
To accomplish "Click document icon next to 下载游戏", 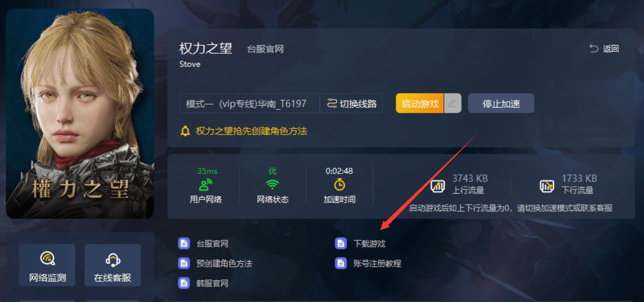I will pyautogui.click(x=341, y=244).
